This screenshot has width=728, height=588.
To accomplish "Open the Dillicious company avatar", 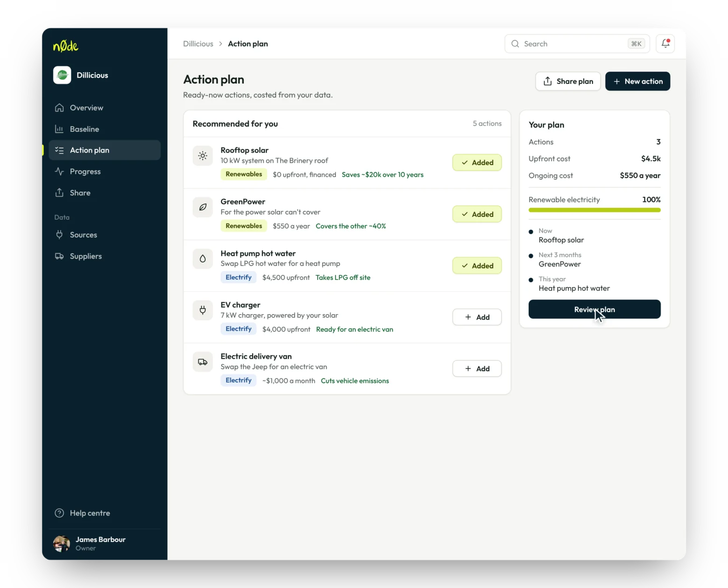I will coord(62,75).
